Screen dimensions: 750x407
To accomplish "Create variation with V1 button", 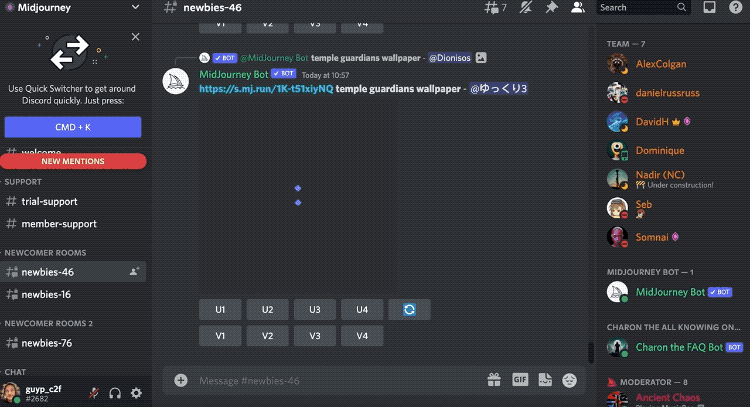I will (x=220, y=336).
